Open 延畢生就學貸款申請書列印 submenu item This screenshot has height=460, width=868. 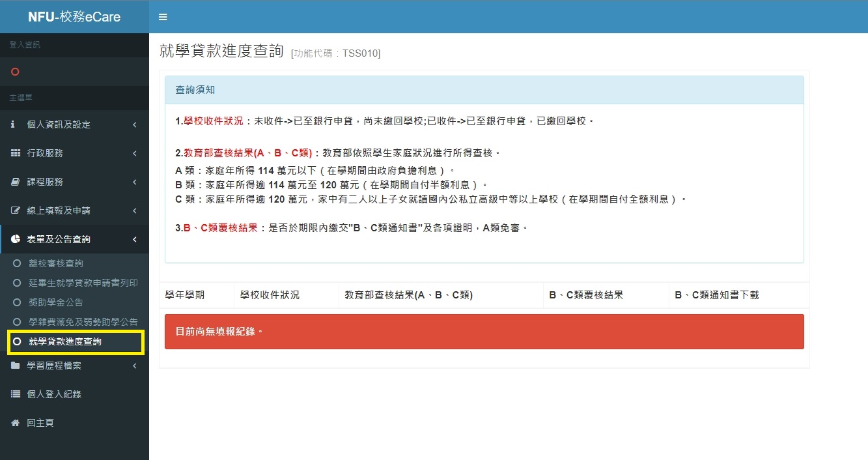(83, 283)
